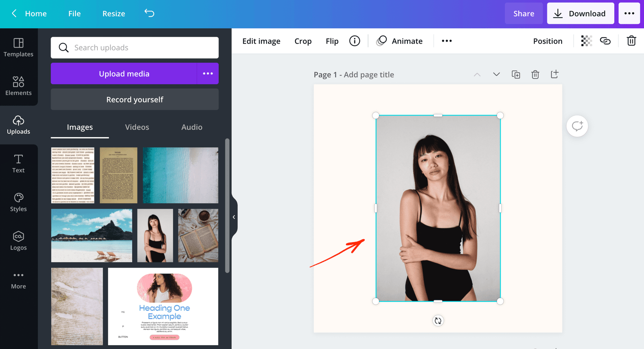Expand Upload media extra options

[208, 73]
